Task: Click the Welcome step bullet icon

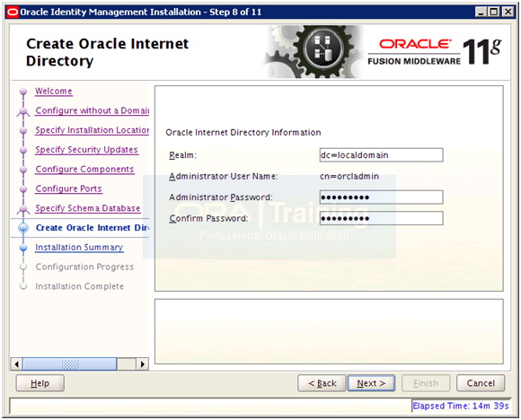Action: (23, 91)
